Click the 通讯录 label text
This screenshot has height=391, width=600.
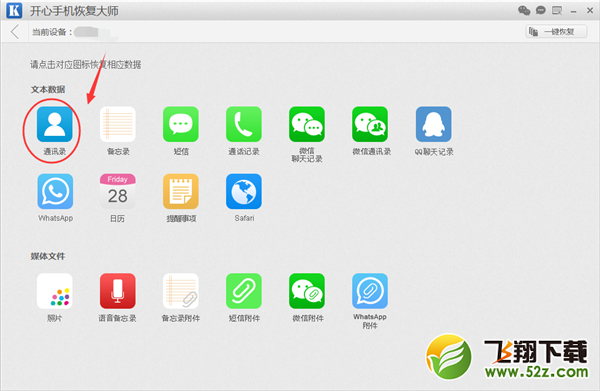tap(55, 152)
